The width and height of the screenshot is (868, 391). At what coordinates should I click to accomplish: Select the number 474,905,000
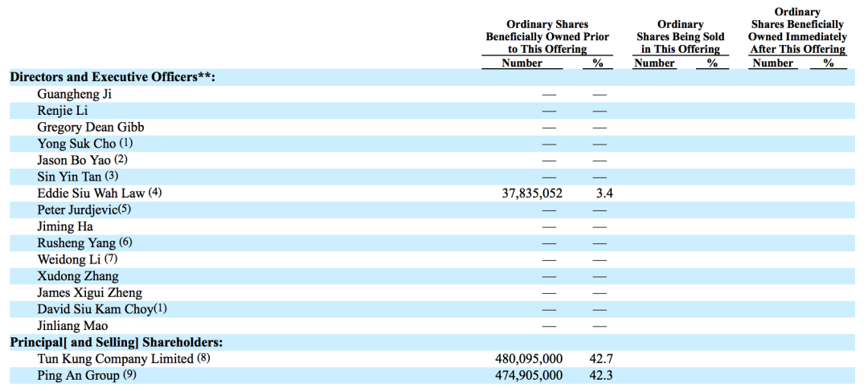pyautogui.click(x=528, y=376)
